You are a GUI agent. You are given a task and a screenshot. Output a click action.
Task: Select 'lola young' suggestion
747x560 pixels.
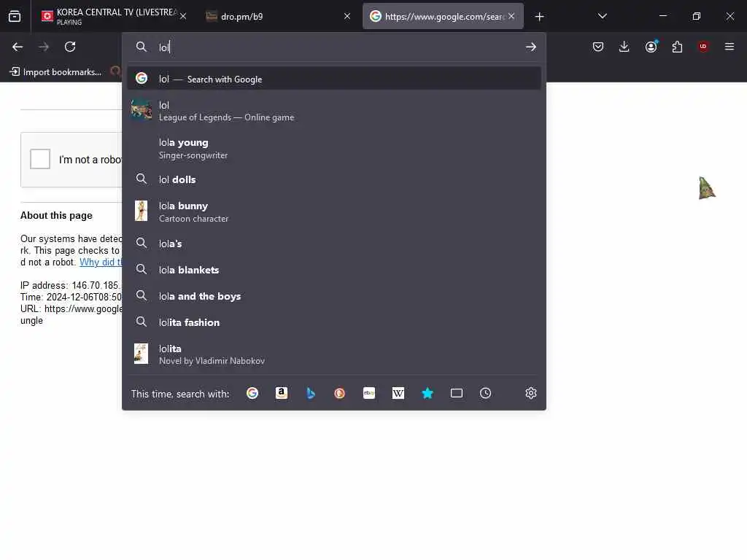(334, 149)
